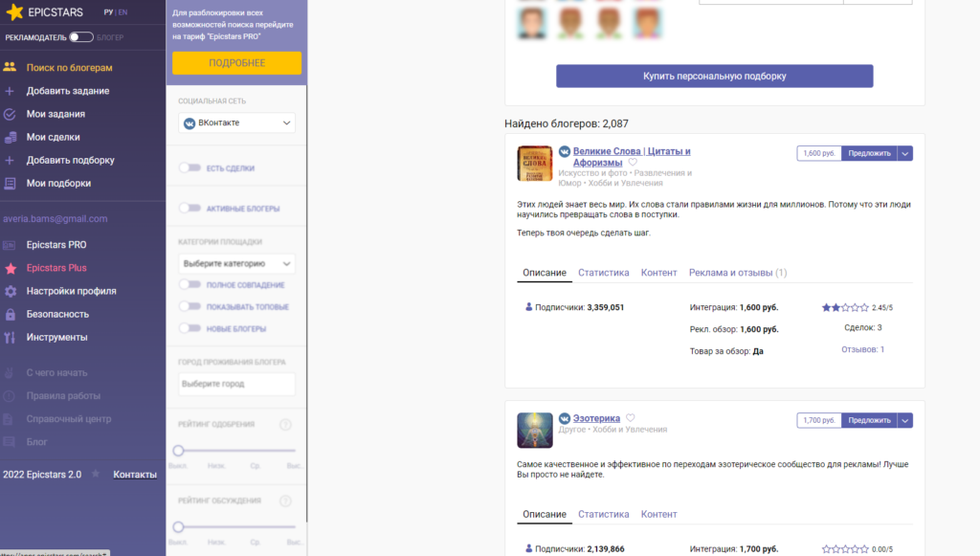Click the VK icon beside Эзотерика title
Image resolution: width=980 pixels, height=556 pixels.
[x=565, y=418]
